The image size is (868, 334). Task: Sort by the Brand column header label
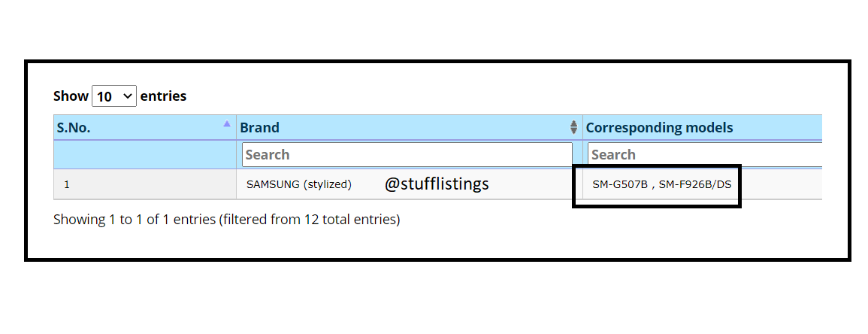coord(259,127)
